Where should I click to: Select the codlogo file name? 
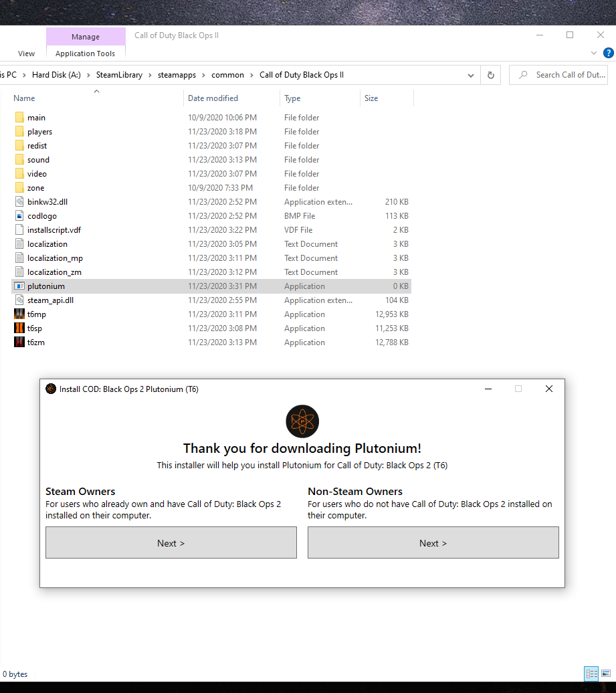point(42,216)
